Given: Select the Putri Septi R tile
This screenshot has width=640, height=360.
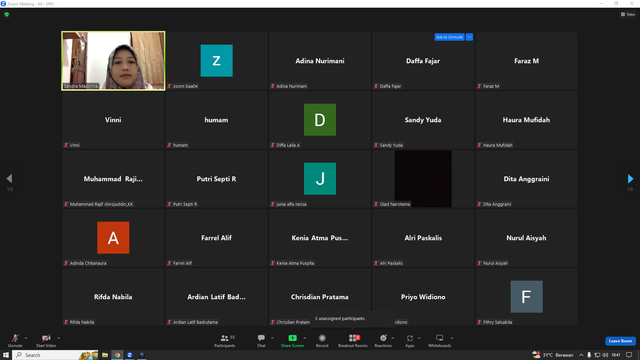Looking at the screenshot, I should click(x=216, y=179).
